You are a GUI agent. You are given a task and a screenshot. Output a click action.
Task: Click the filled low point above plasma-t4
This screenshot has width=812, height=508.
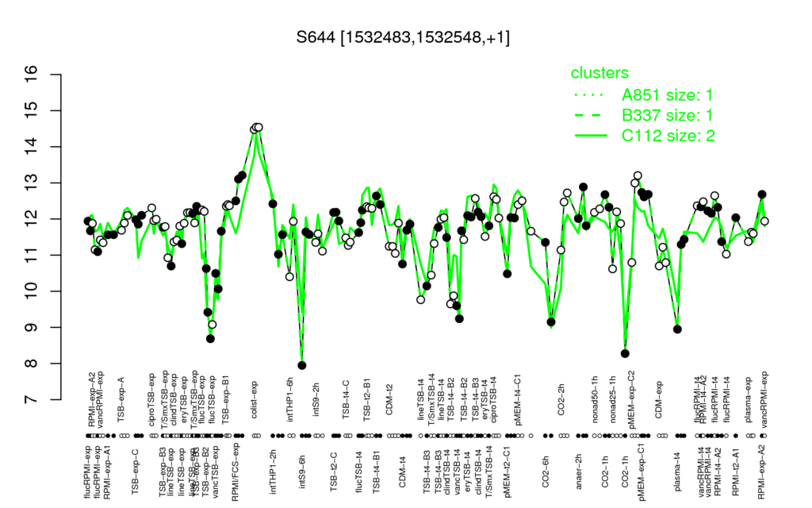(x=677, y=329)
